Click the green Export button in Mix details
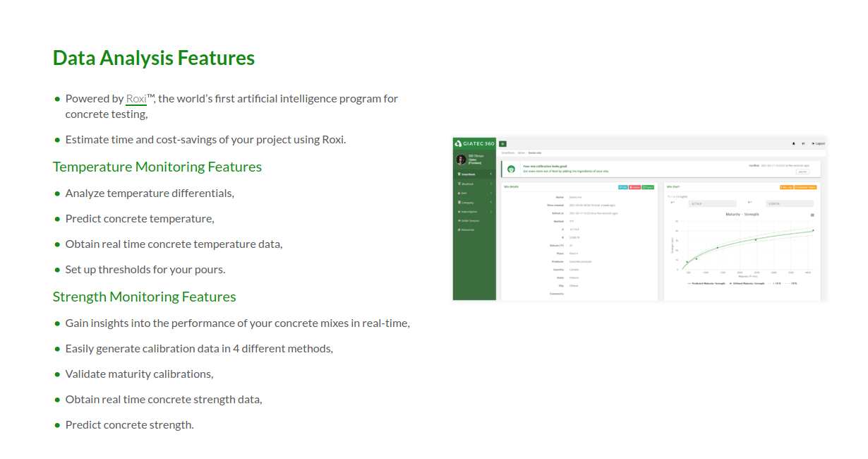Image resolution: width=868 pixels, height=459 pixels. pyautogui.click(x=648, y=187)
